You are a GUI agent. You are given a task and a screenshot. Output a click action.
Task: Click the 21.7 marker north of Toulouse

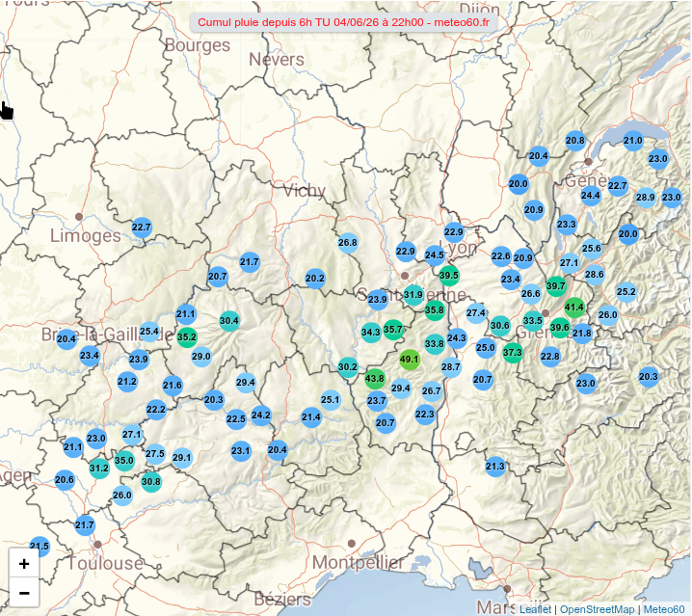pos(84,525)
